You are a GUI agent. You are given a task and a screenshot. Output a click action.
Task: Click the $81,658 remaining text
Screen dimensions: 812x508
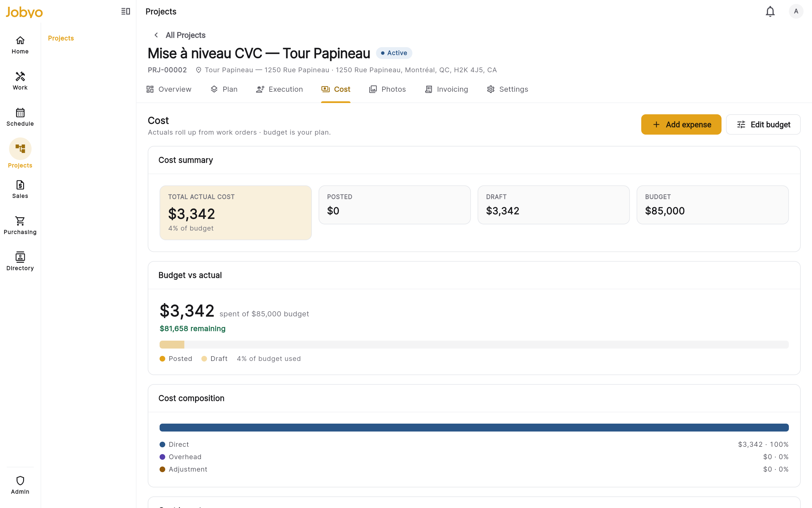click(192, 328)
